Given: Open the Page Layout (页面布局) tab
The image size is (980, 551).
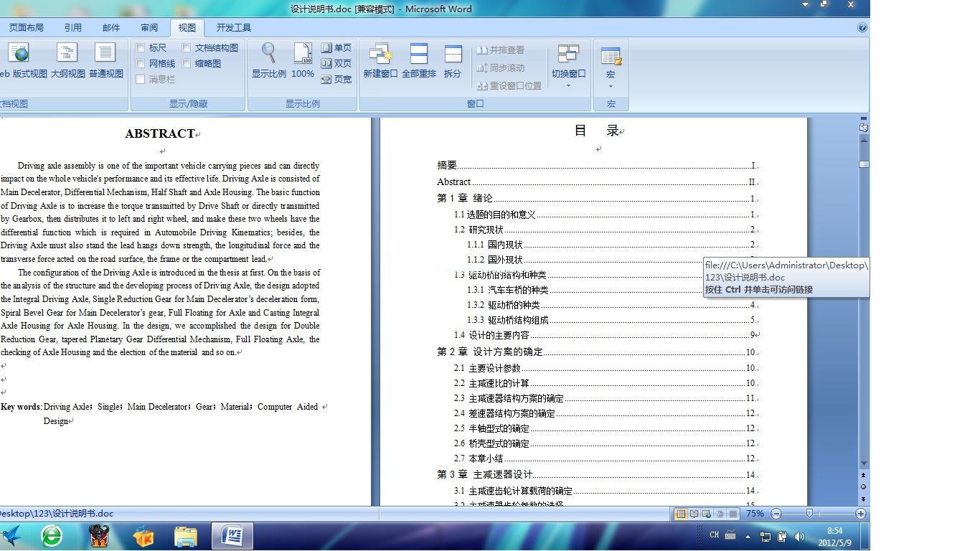Looking at the screenshot, I should 27,28.
